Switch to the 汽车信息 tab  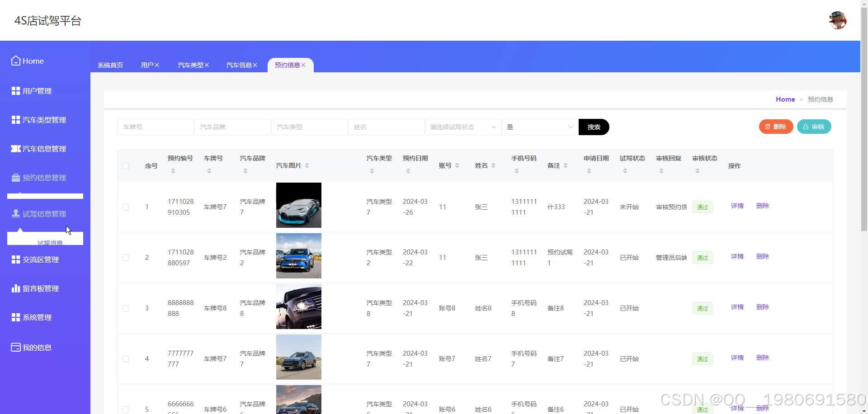click(239, 65)
